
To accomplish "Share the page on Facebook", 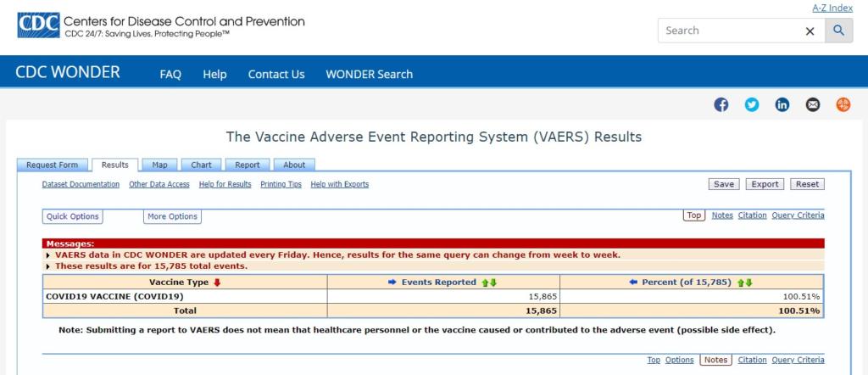I will 721,104.
